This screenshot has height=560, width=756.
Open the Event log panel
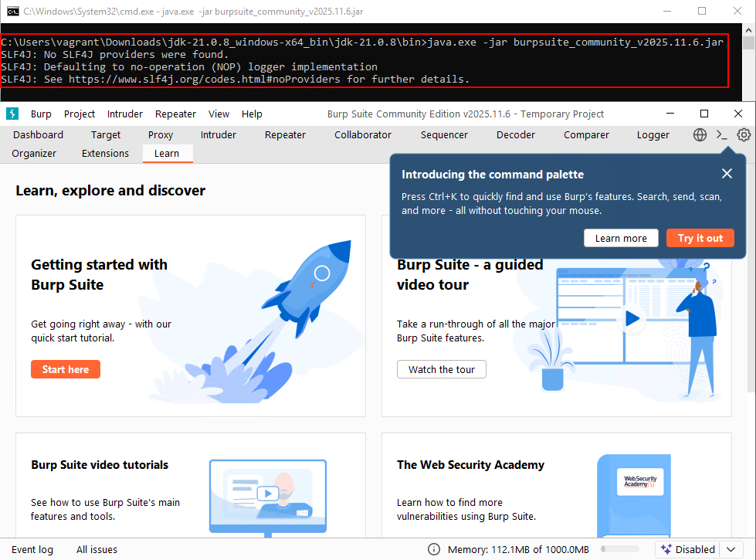pos(32,549)
